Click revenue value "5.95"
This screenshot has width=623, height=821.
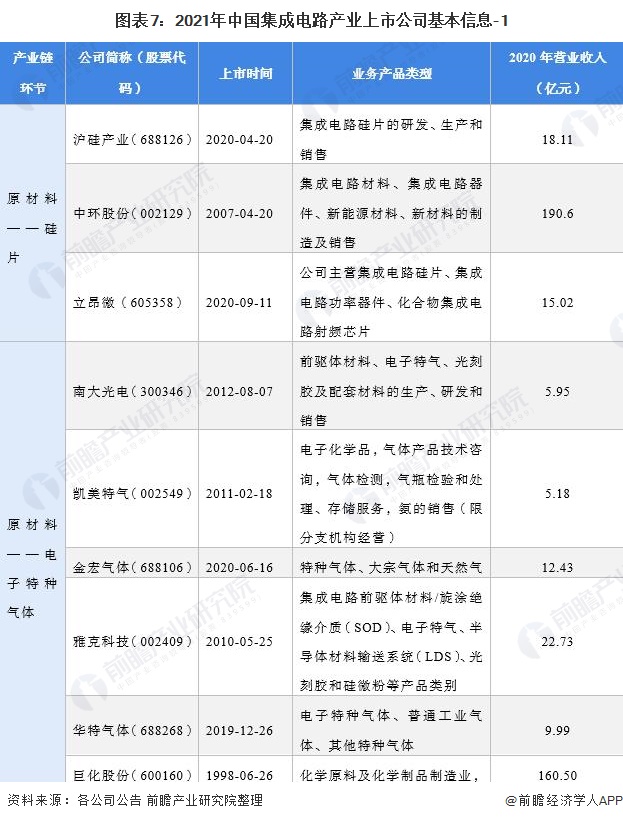pos(557,392)
